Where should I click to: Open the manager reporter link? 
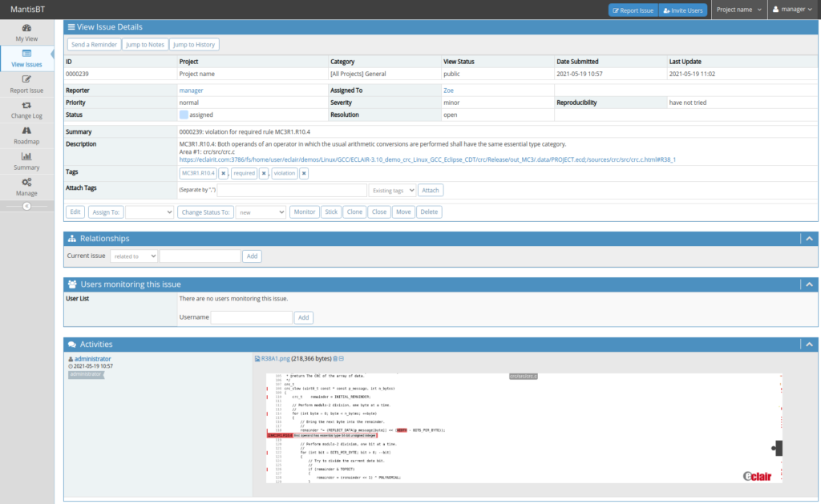coord(191,91)
